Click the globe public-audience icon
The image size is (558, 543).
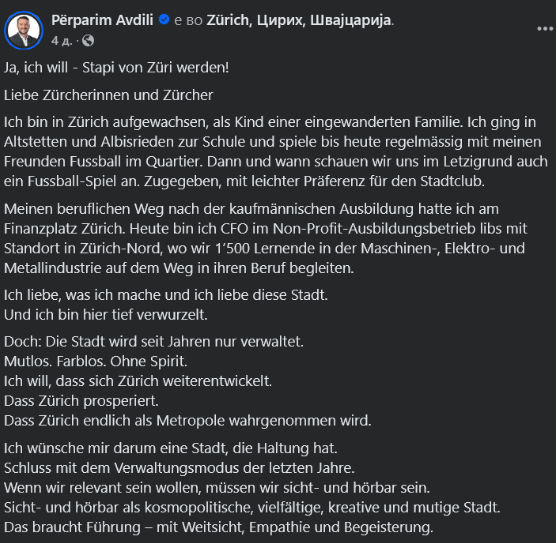point(88,41)
